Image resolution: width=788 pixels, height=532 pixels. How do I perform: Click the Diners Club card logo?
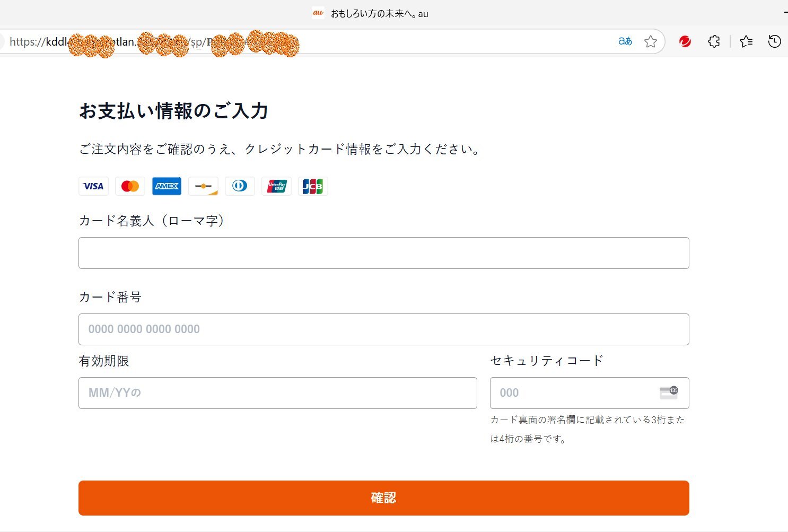point(240,186)
